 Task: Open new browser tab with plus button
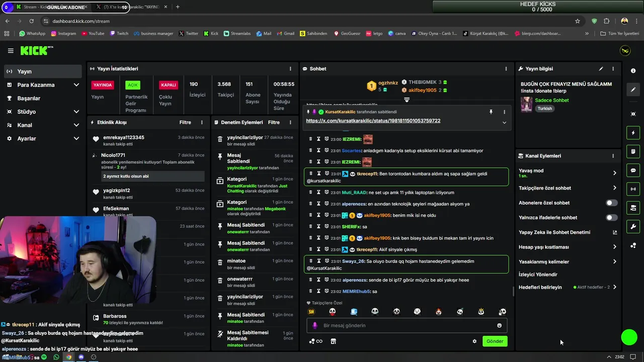pyautogui.click(x=178, y=7)
